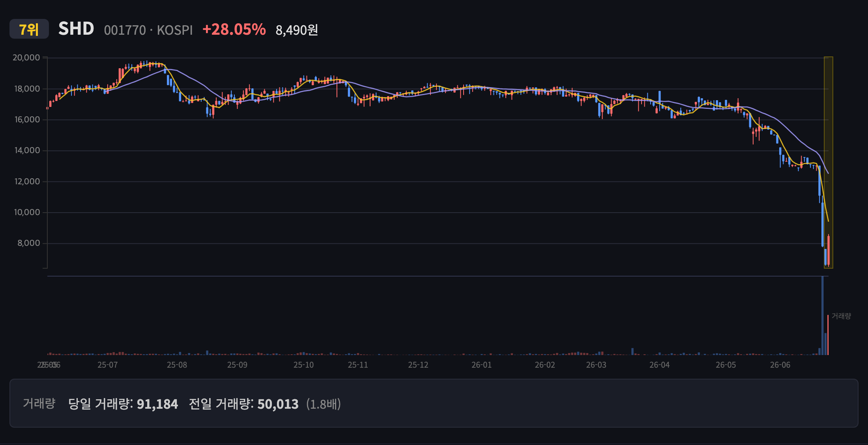This screenshot has height=445, width=868.
Task: Click the 8,490원 current price
Action: click(x=297, y=30)
